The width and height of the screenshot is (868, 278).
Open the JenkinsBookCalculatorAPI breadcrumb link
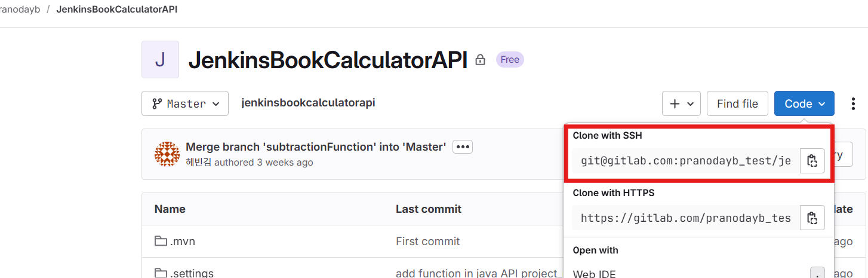coord(116,10)
